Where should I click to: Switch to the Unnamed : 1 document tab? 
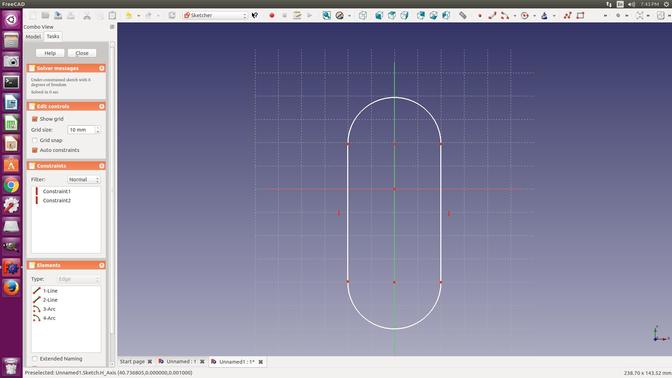[181, 362]
